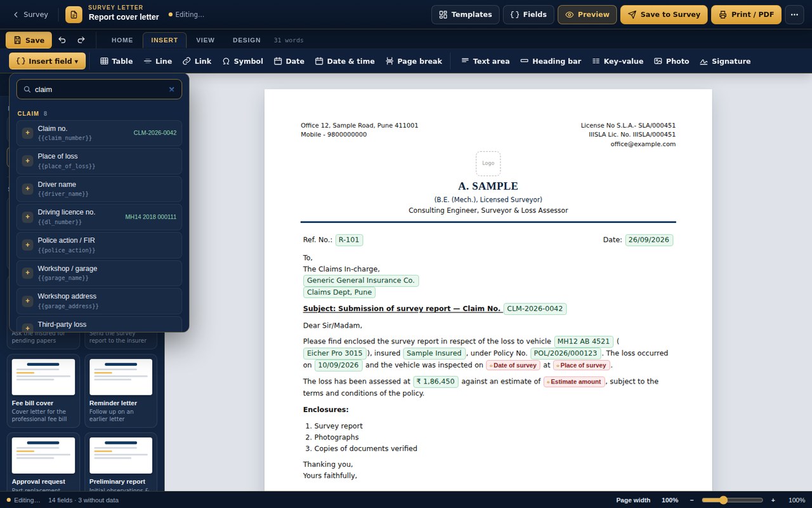Insert a Heading bar

(551, 61)
